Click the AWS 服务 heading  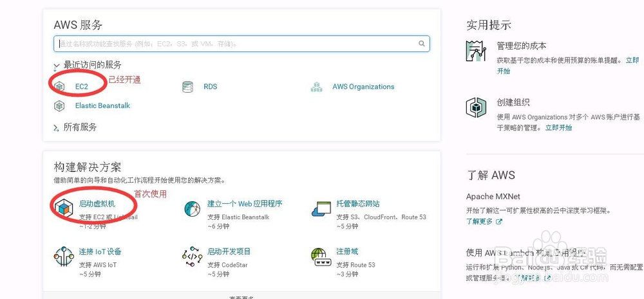point(78,25)
